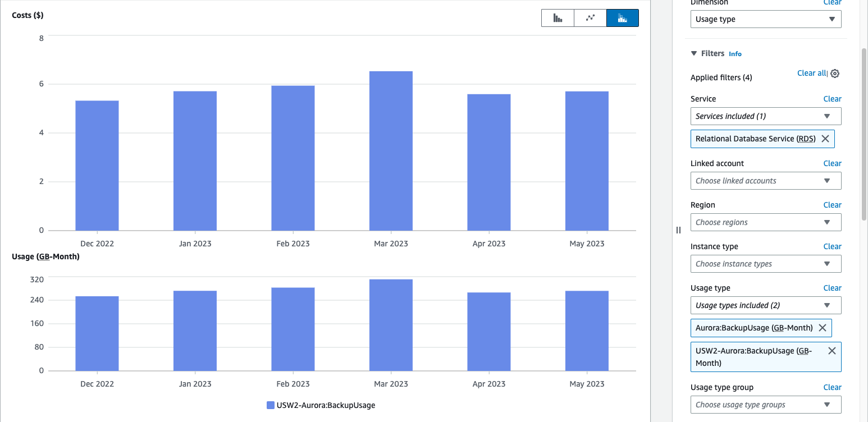
Task: Open the Filters Info link
Action: 735,53
